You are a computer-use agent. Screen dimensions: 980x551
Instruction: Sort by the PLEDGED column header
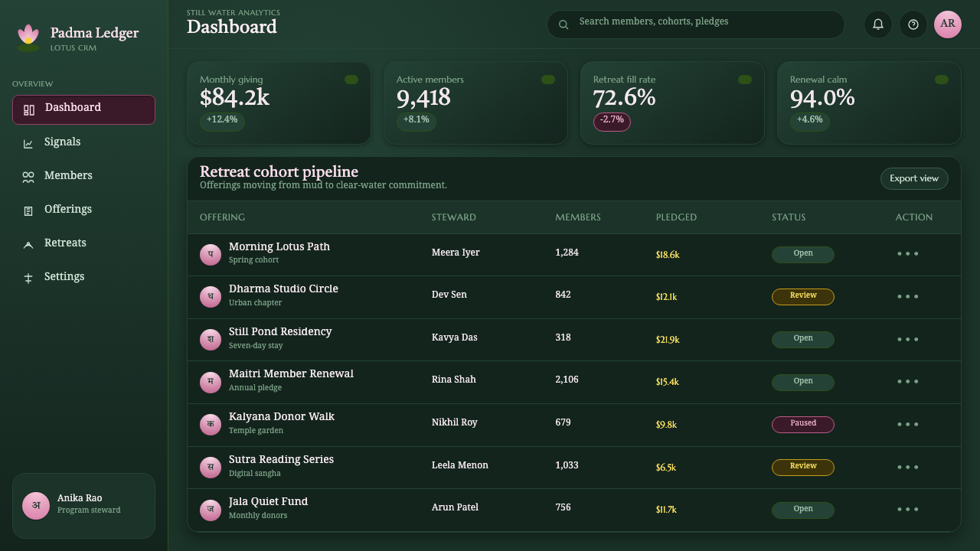[x=676, y=217]
